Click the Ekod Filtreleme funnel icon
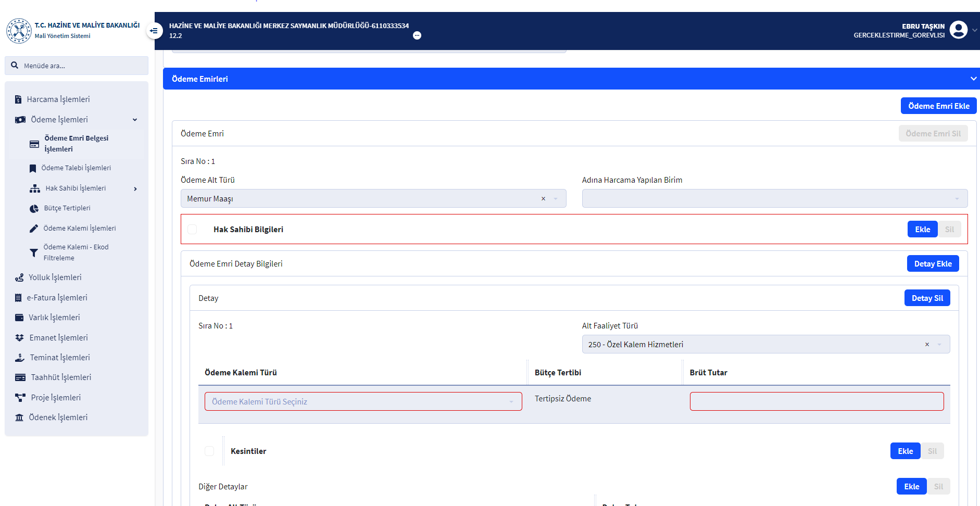980x506 pixels. [x=34, y=252]
